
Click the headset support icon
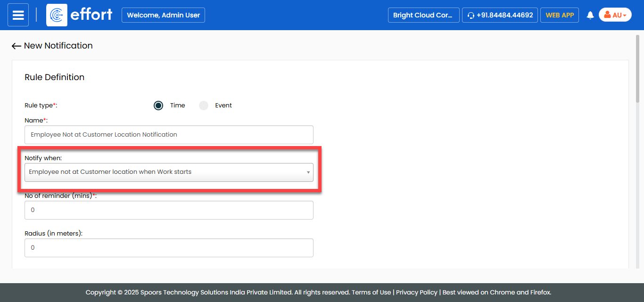tap(471, 16)
